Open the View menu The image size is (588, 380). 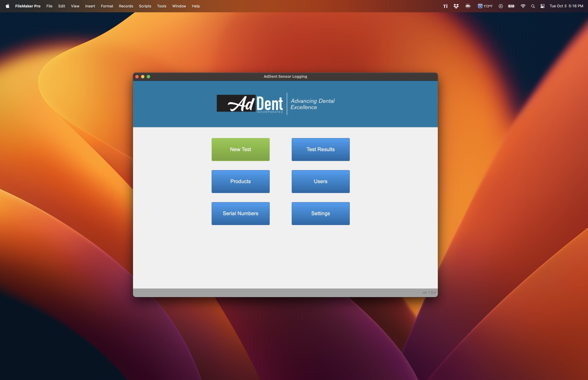(75, 6)
